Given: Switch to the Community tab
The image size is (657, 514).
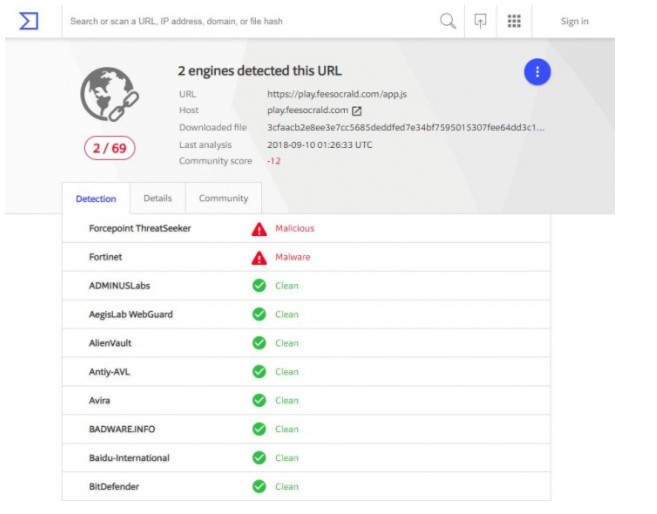Looking at the screenshot, I should (x=223, y=198).
